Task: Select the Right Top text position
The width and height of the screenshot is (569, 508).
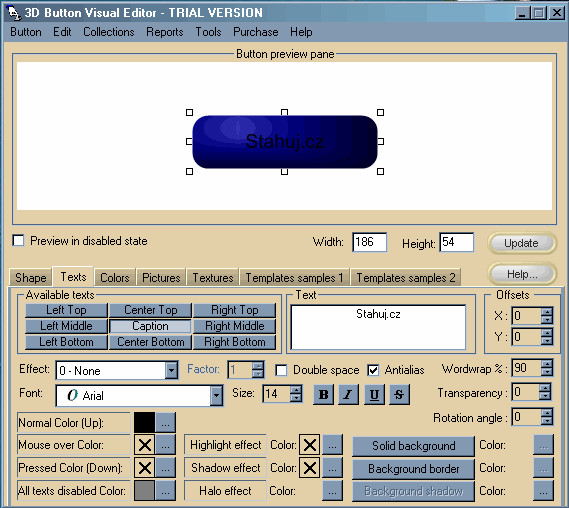Action: [234, 310]
